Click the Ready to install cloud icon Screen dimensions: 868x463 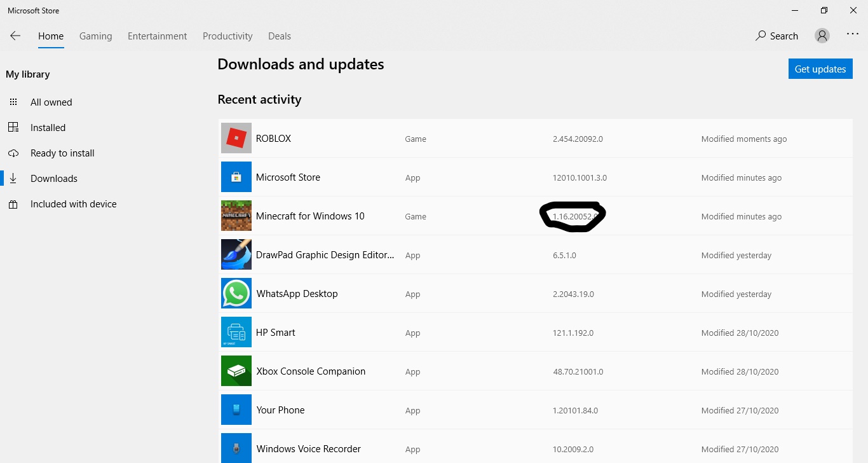coord(13,153)
